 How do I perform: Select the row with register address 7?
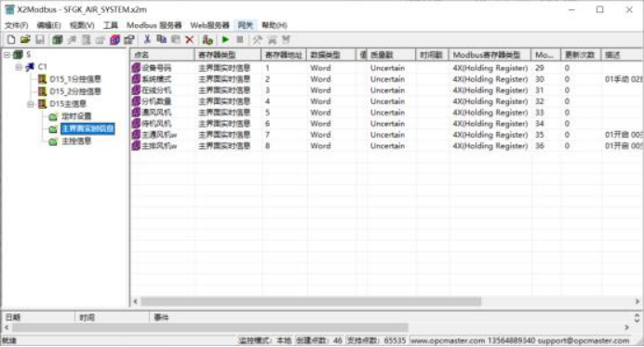click(386, 135)
